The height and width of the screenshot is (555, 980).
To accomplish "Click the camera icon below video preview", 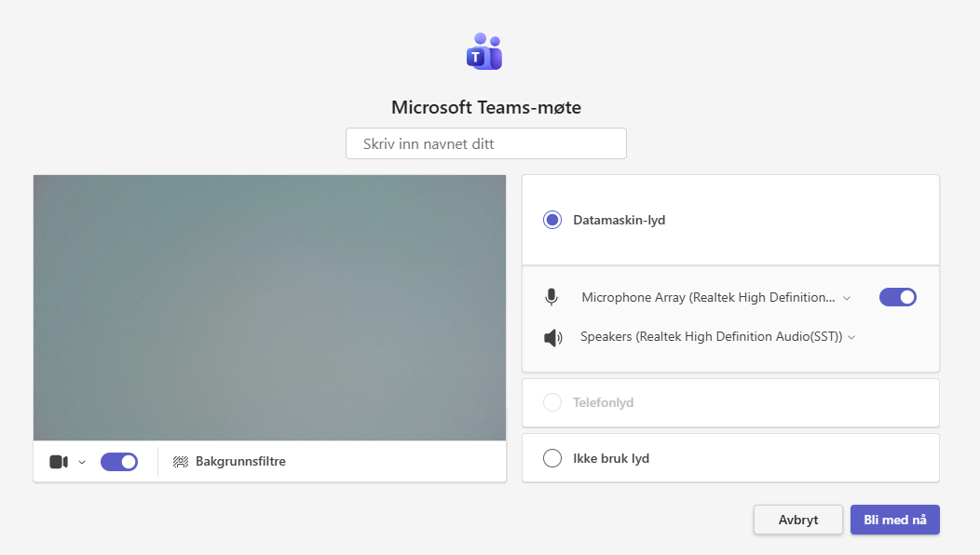I will tap(59, 462).
